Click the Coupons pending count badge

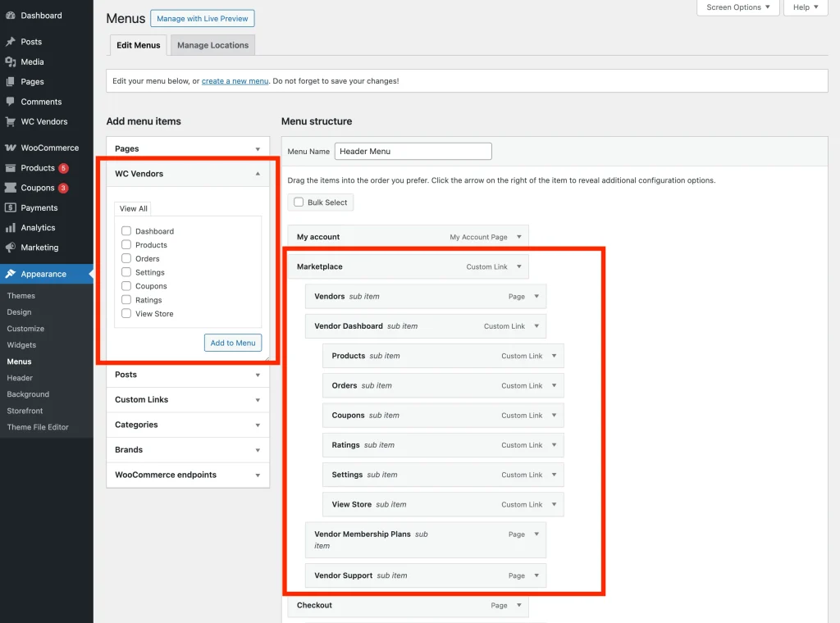(63, 188)
